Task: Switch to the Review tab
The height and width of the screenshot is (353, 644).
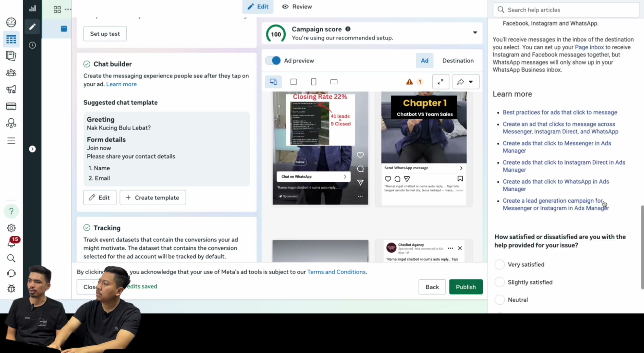Action: point(297,7)
